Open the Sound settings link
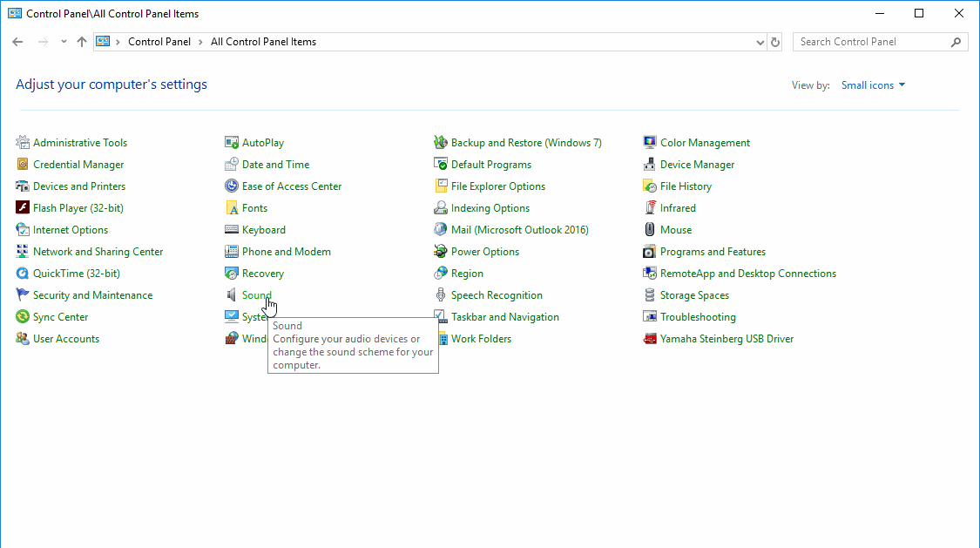 point(256,295)
